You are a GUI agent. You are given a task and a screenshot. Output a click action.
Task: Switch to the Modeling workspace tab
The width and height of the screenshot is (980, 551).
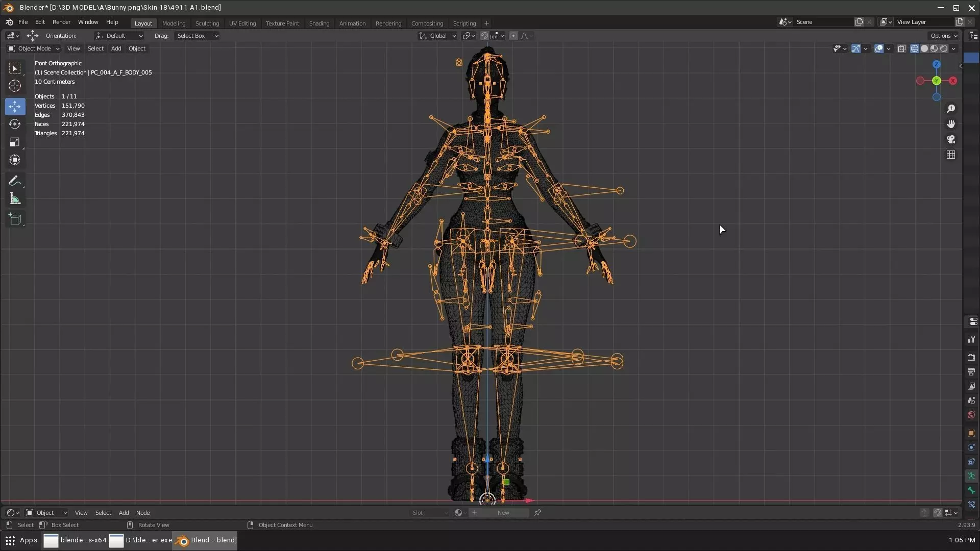(x=174, y=23)
